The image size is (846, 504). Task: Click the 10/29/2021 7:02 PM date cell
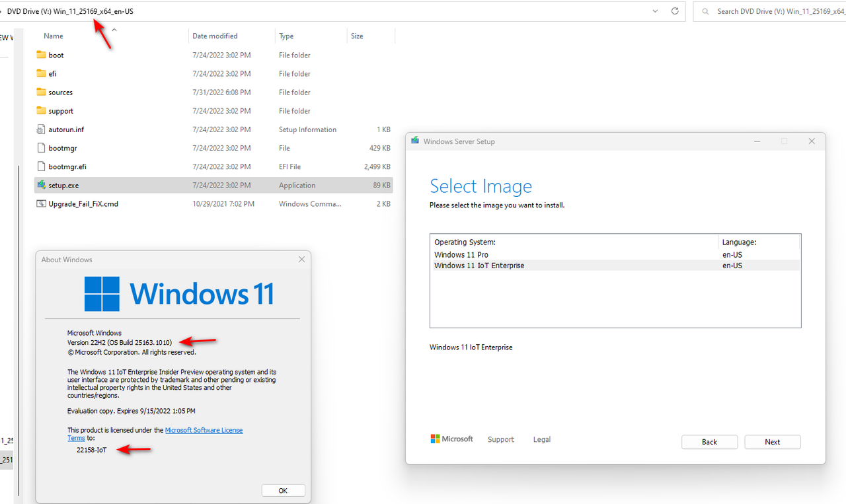click(223, 204)
